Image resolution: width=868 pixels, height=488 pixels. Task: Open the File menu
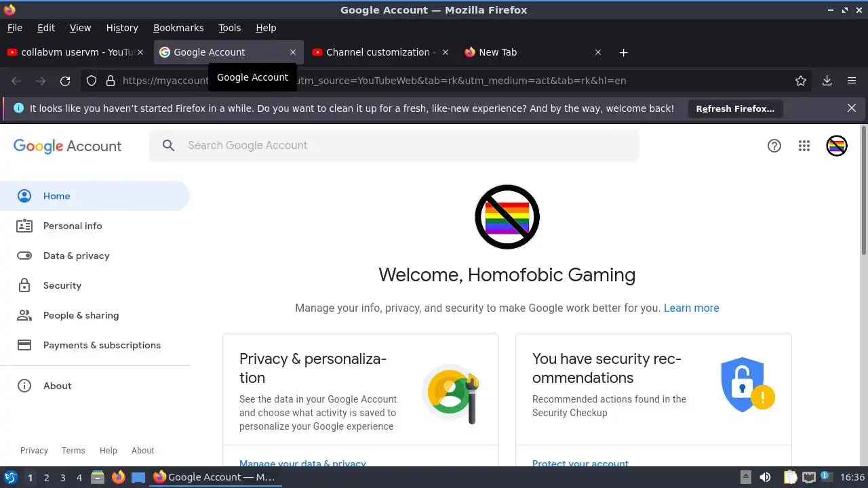14,28
